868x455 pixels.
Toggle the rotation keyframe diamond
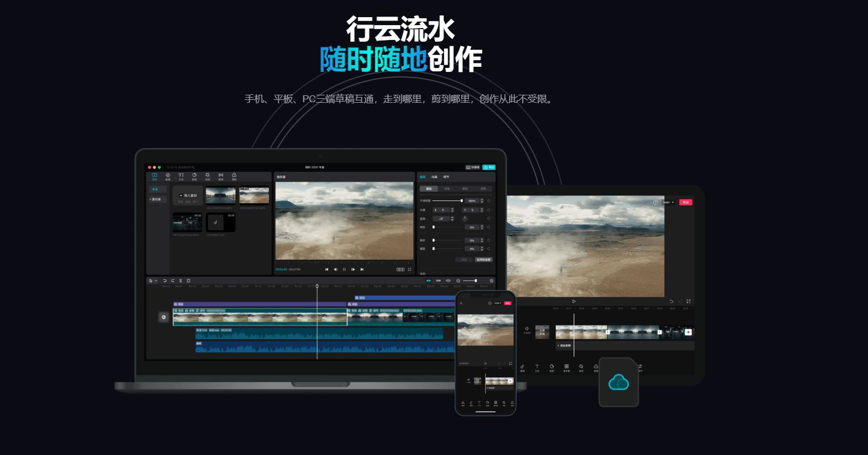point(489,219)
